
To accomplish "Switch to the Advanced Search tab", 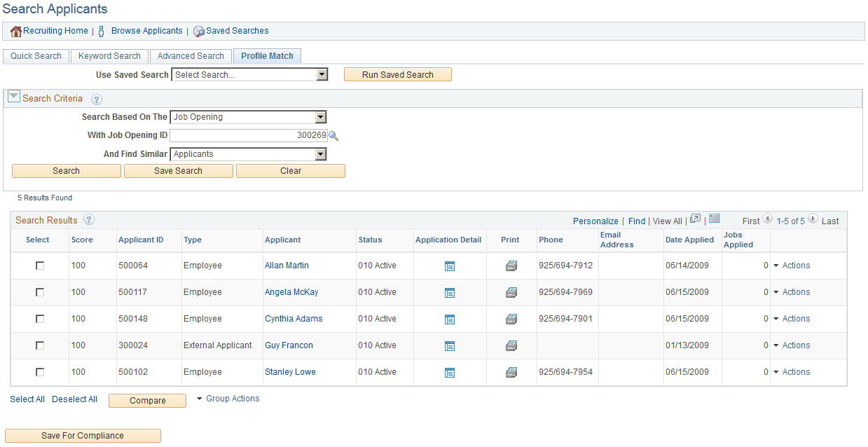I will tap(191, 56).
